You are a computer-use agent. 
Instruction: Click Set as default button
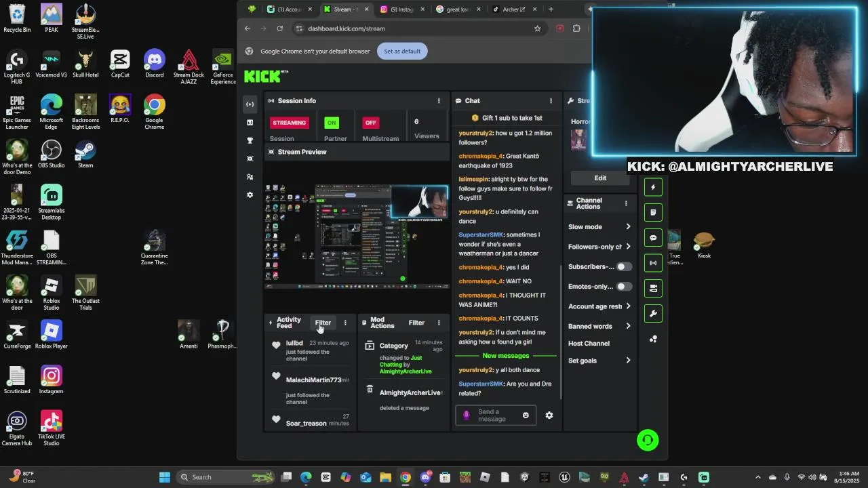click(402, 52)
